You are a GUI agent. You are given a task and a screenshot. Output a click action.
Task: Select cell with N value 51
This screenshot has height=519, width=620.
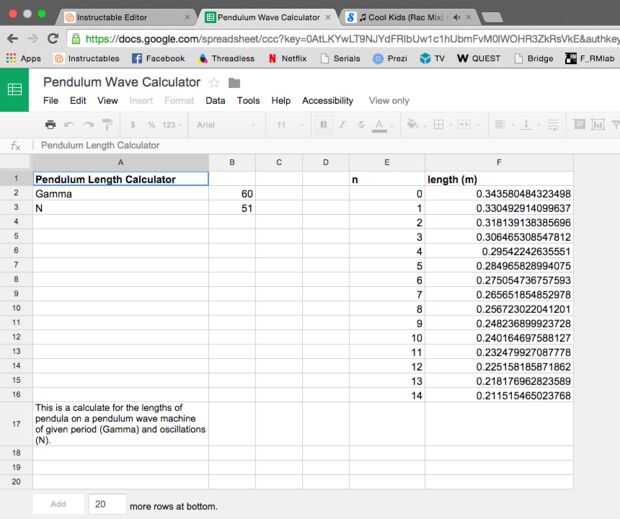pyautogui.click(x=232, y=208)
